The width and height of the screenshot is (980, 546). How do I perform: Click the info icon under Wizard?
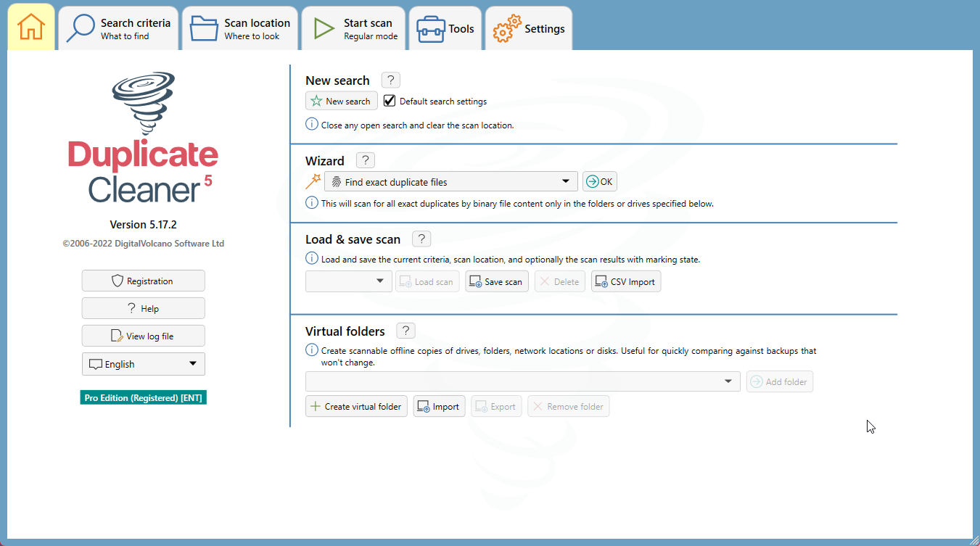click(312, 203)
